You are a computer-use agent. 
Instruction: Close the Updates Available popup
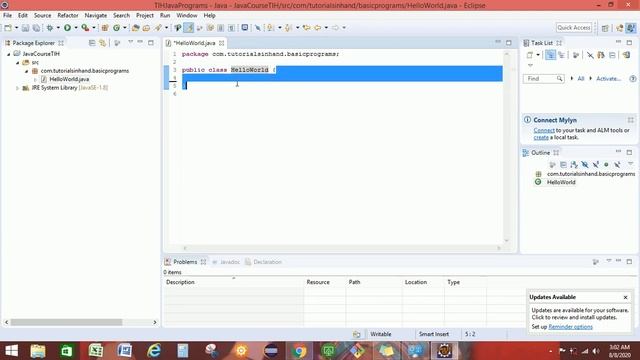625,297
